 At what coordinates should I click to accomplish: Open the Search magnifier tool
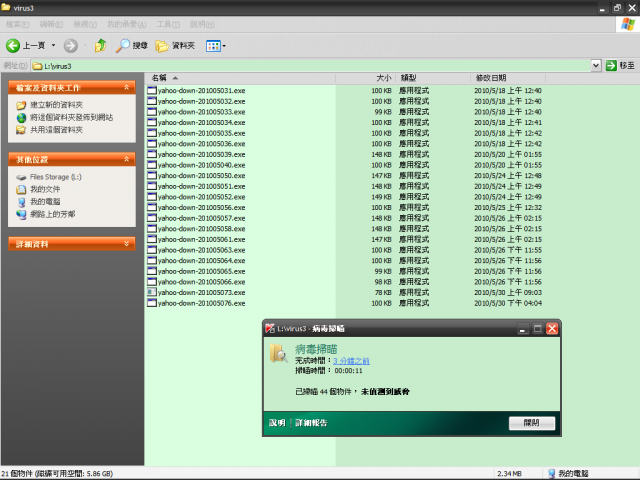[x=131, y=45]
